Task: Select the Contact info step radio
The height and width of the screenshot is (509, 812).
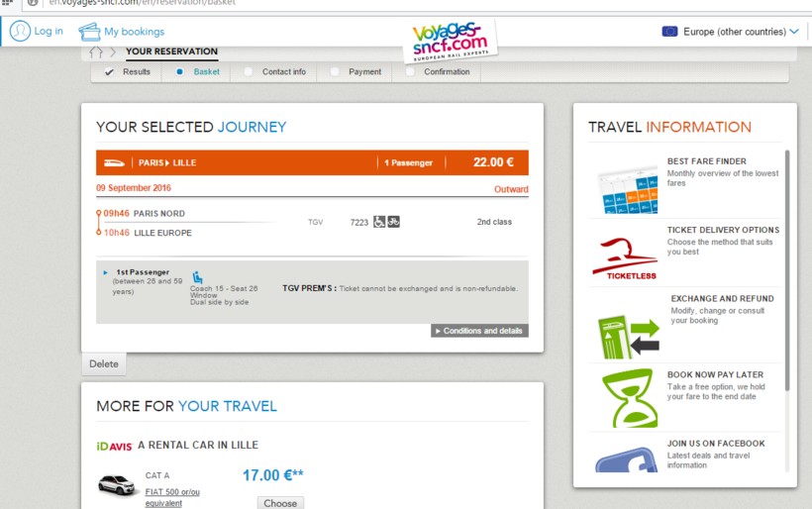Action: pyautogui.click(x=248, y=71)
